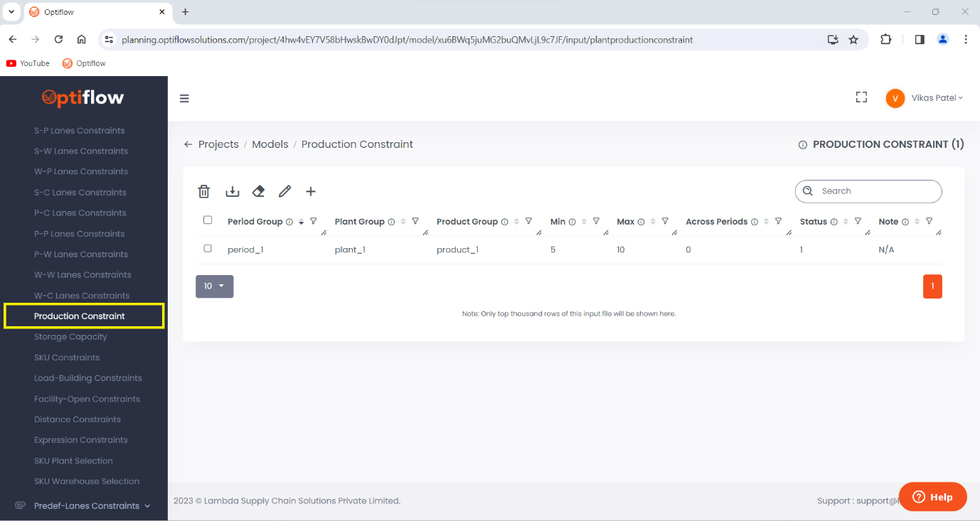This screenshot has width=980, height=521.
Task: Select Storage Capacity in the sidebar
Action: coord(70,336)
